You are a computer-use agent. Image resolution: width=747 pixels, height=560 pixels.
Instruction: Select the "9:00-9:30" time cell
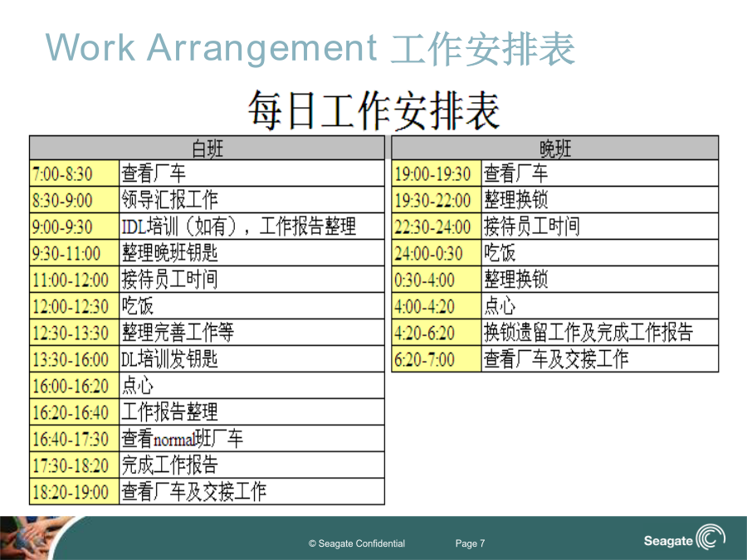(75, 226)
